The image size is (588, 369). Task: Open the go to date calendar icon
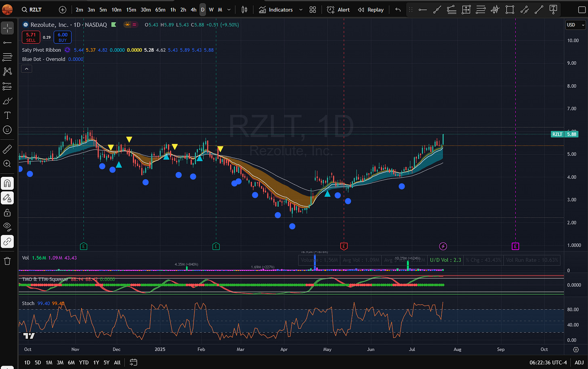[x=134, y=363]
